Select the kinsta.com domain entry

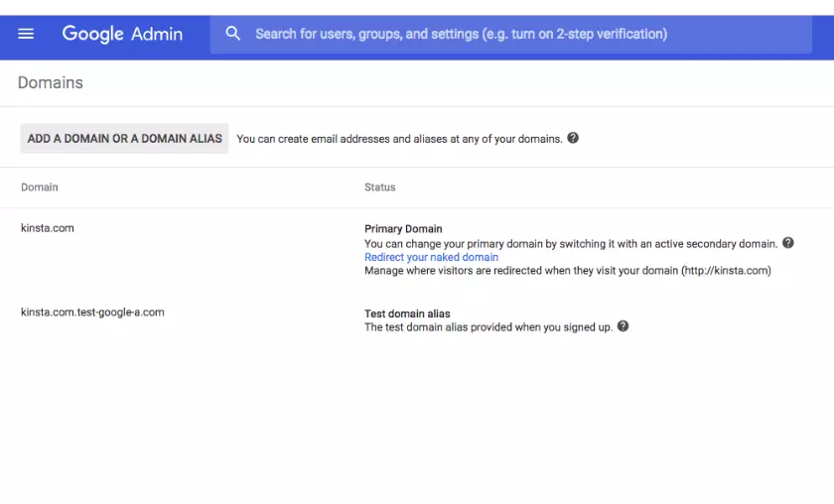tap(48, 228)
